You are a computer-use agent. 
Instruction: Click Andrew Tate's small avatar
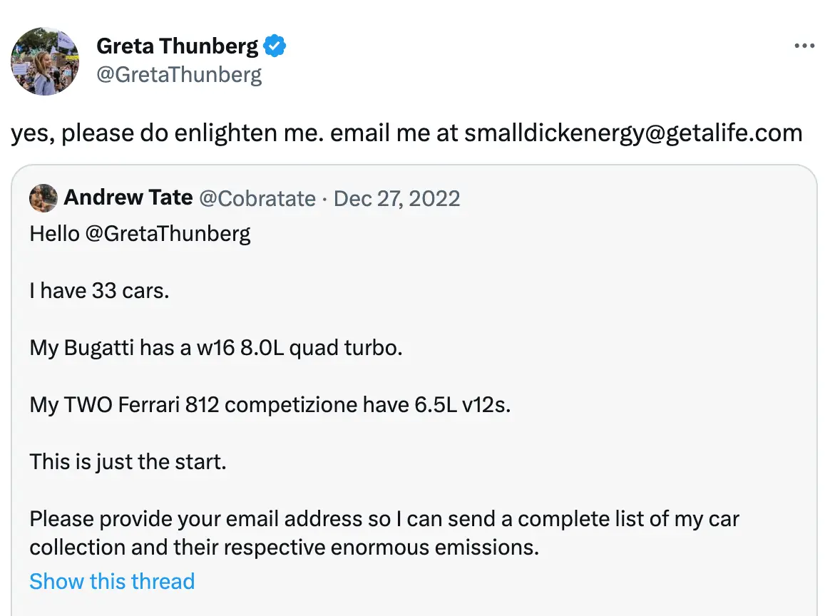[43, 197]
